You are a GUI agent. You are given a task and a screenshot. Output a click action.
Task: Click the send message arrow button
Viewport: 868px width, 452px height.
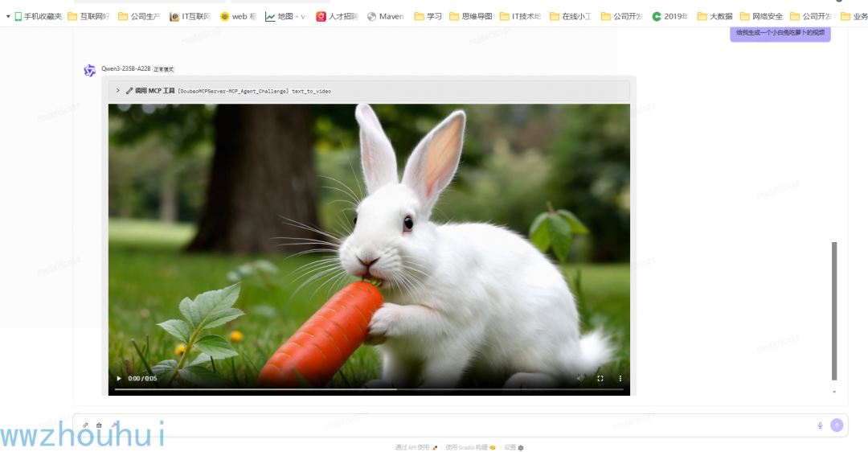click(837, 425)
